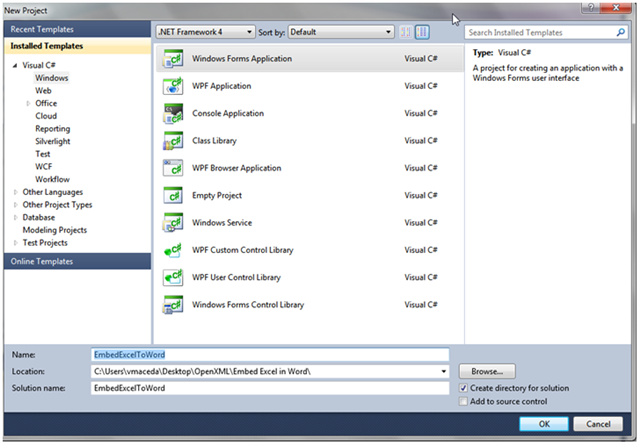Click the Windows Service template icon
This screenshot has height=445, width=640.
tap(173, 222)
